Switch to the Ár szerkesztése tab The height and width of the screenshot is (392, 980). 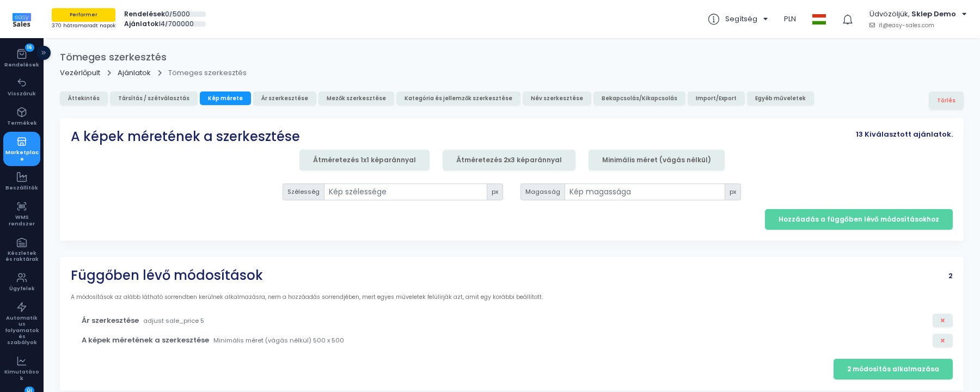(x=285, y=99)
